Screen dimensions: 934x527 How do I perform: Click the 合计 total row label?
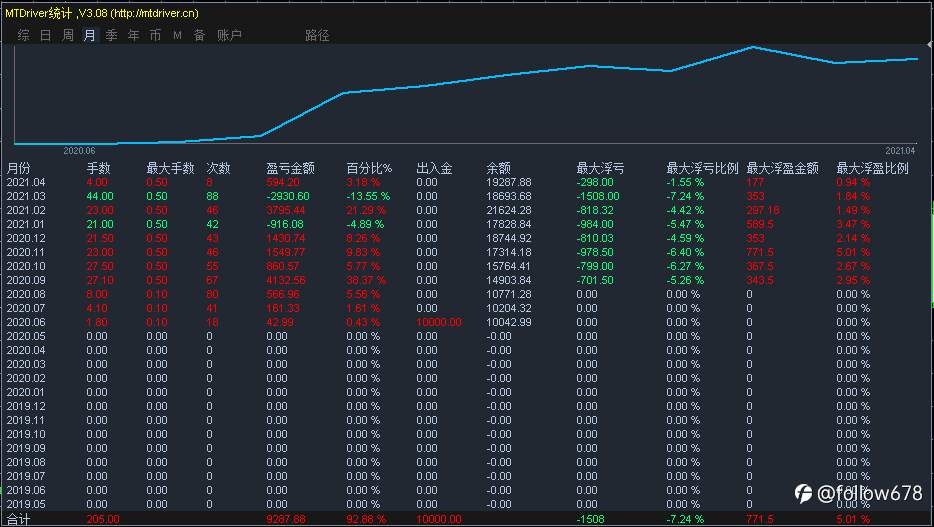pyautogui.click(x=18, y=519)
